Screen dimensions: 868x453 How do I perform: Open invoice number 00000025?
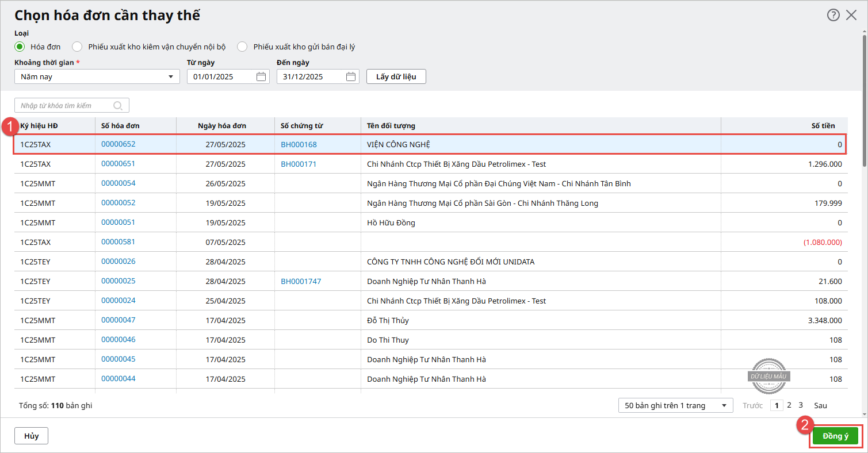(118, 281)
